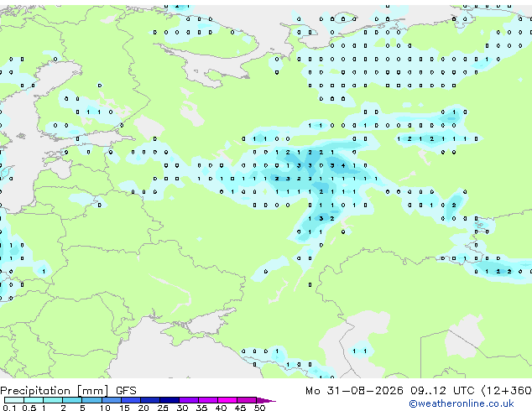Click the legend label '40'

tap(221, 408)
